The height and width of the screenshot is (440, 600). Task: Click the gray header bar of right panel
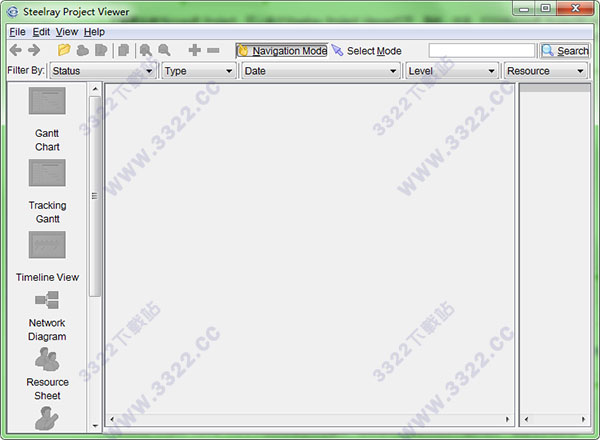555,88
